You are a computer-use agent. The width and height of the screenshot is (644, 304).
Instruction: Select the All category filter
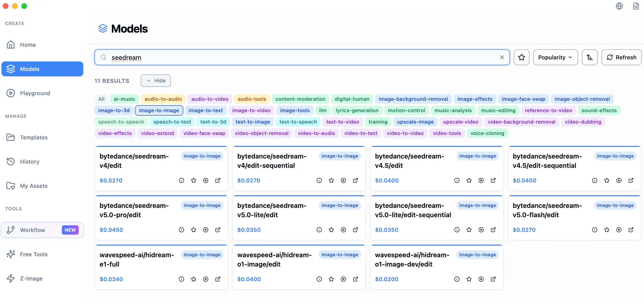[x=101, y=99]
